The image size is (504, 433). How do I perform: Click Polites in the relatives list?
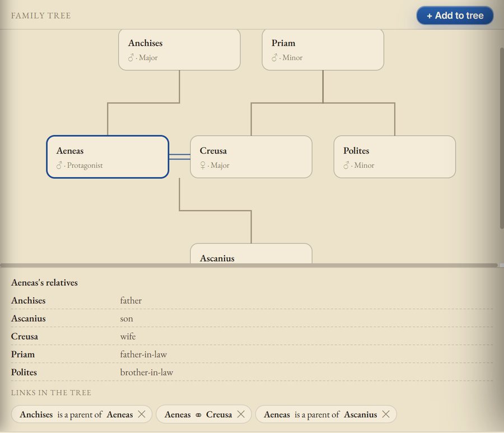tap(24, 373)
